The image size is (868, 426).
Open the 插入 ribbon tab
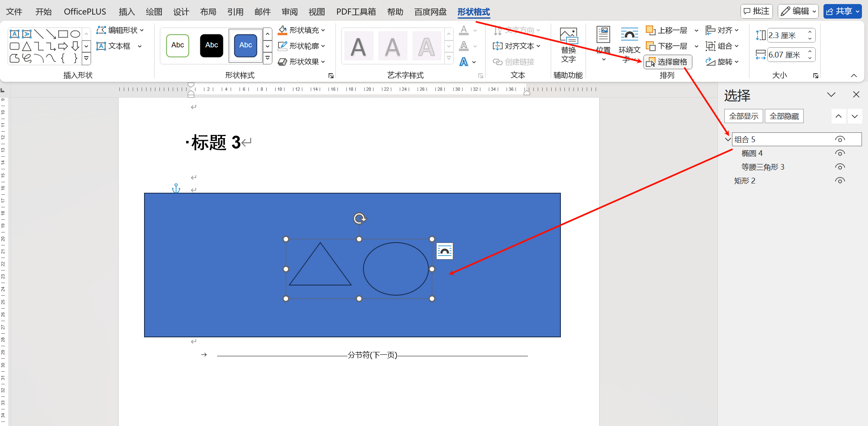tap(127, 12)
